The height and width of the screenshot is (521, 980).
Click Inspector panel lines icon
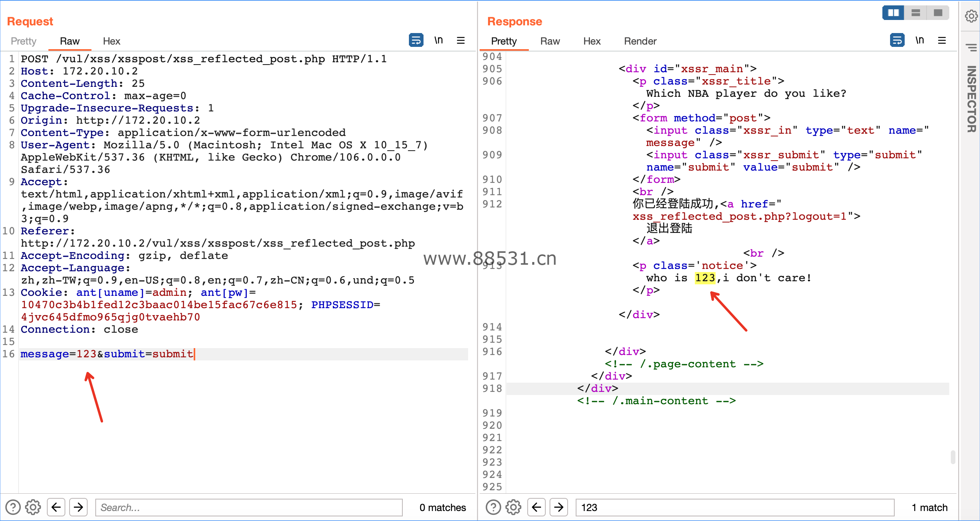coord(971,47)
